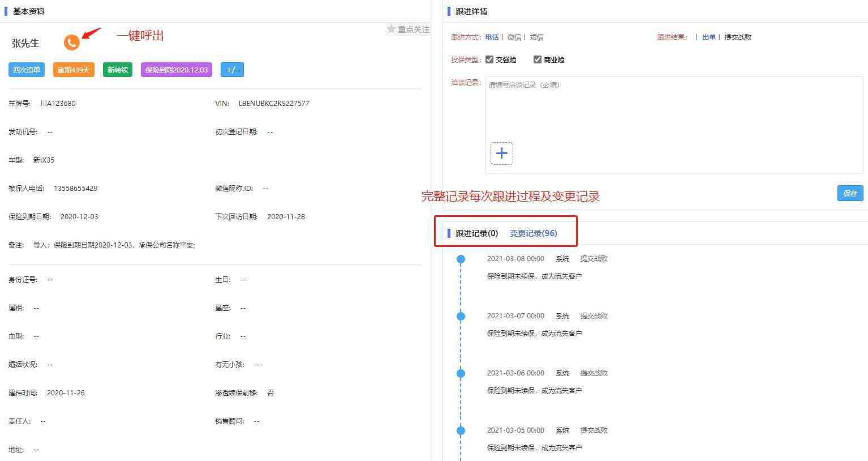Viewport: 868px width, 461px height.
Task: Uncheck the 交强险 checkbox
Action: pos(489,59)
